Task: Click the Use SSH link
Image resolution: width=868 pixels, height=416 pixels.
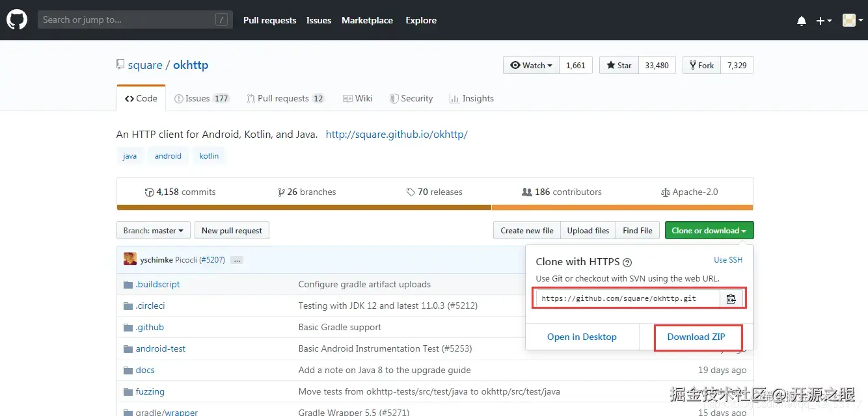Action: (x=727, y=260)
